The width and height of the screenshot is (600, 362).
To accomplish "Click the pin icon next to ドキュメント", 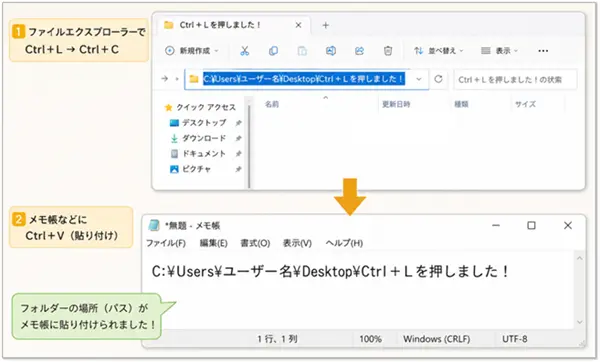I will click(238, 153).
